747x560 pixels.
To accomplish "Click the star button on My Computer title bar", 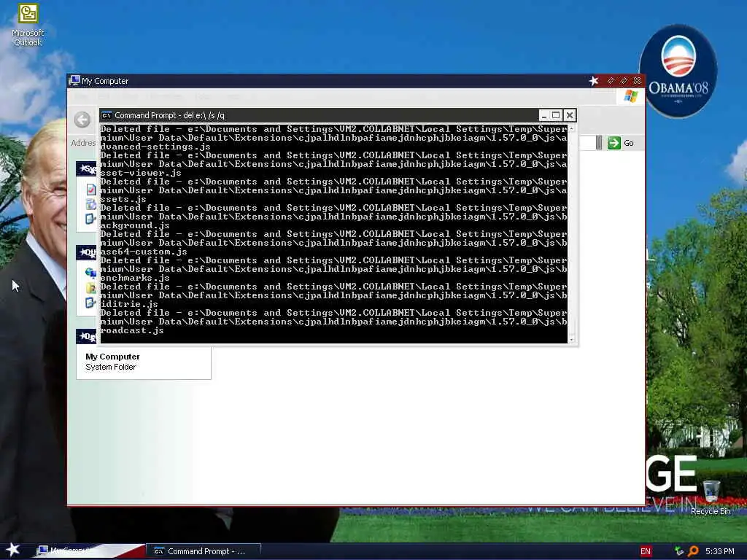I will coord(594,81).
